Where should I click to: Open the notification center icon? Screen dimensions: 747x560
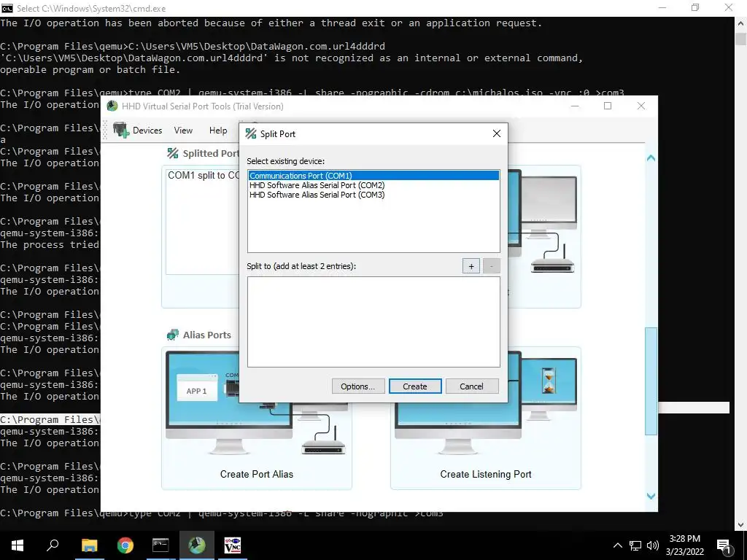coord(724,545)
